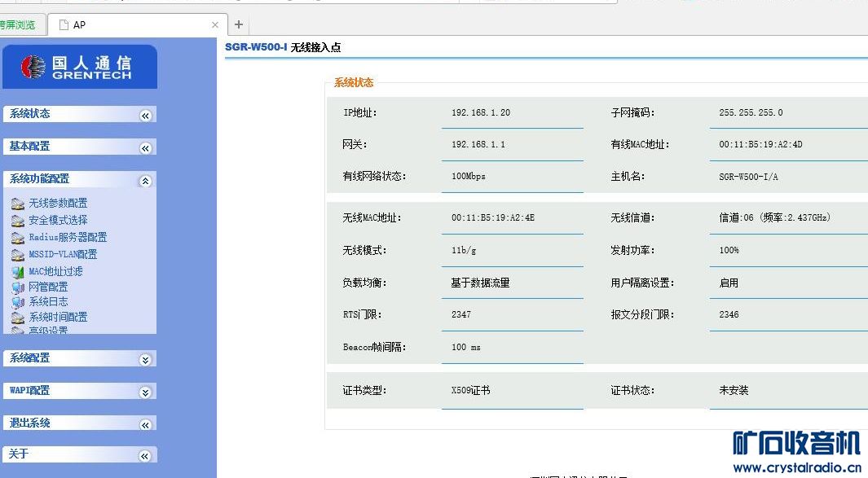Expand the WAPI配置 section chevron
This screenshot has height=478, width=868.
point(145,392)
